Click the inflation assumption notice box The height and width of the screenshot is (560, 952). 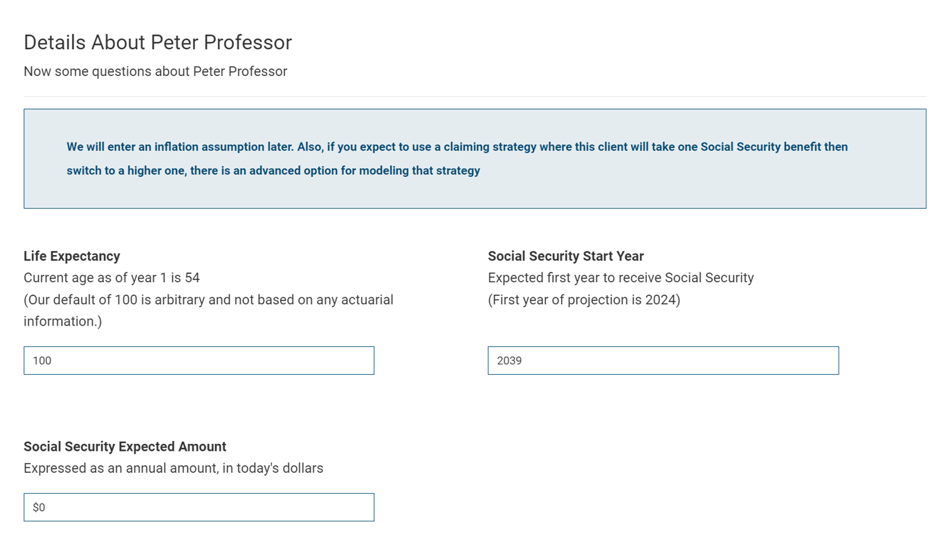pos(475,158)
